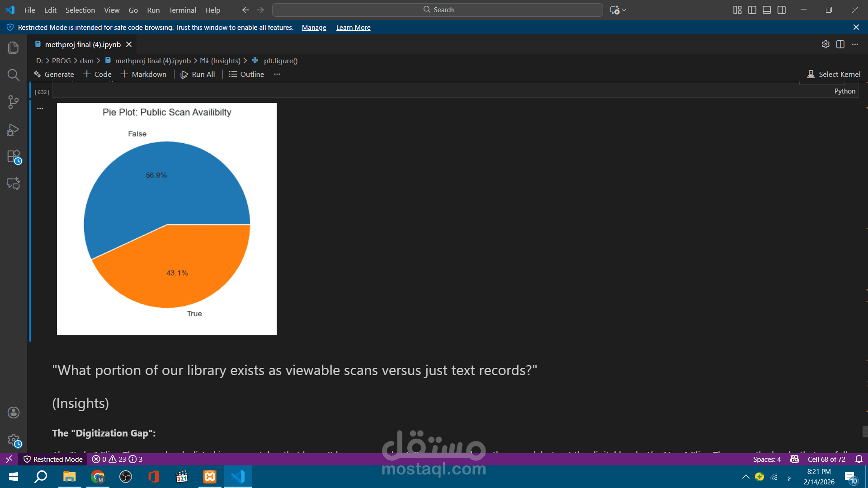Open Run and Debug view
The image size is (868, 488).
14,130
